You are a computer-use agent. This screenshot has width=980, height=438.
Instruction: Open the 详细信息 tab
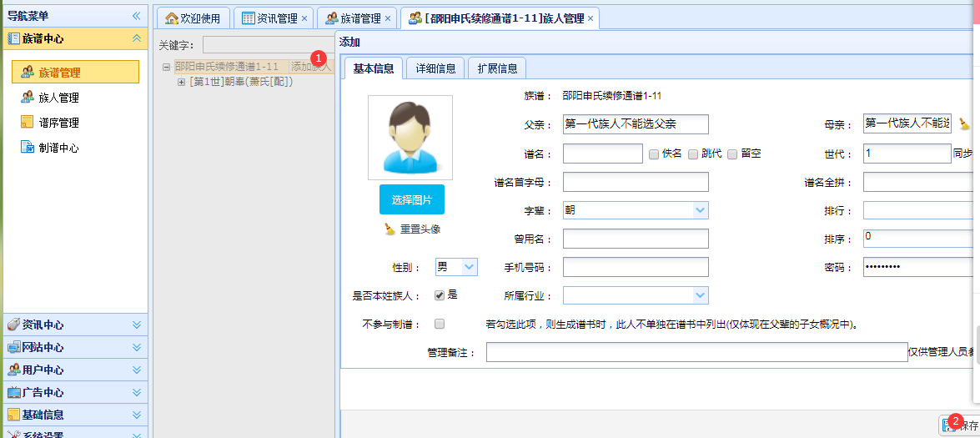pos(435,68)
